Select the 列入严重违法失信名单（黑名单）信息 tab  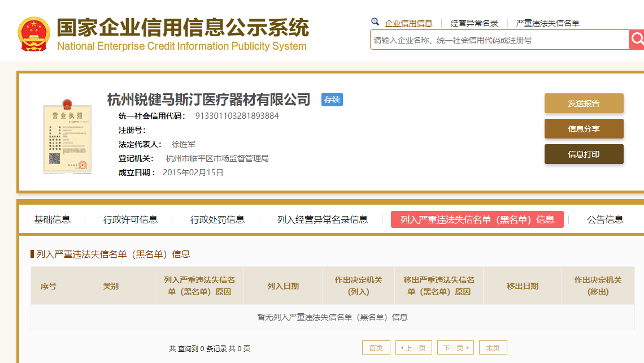(x=477, y=219)
